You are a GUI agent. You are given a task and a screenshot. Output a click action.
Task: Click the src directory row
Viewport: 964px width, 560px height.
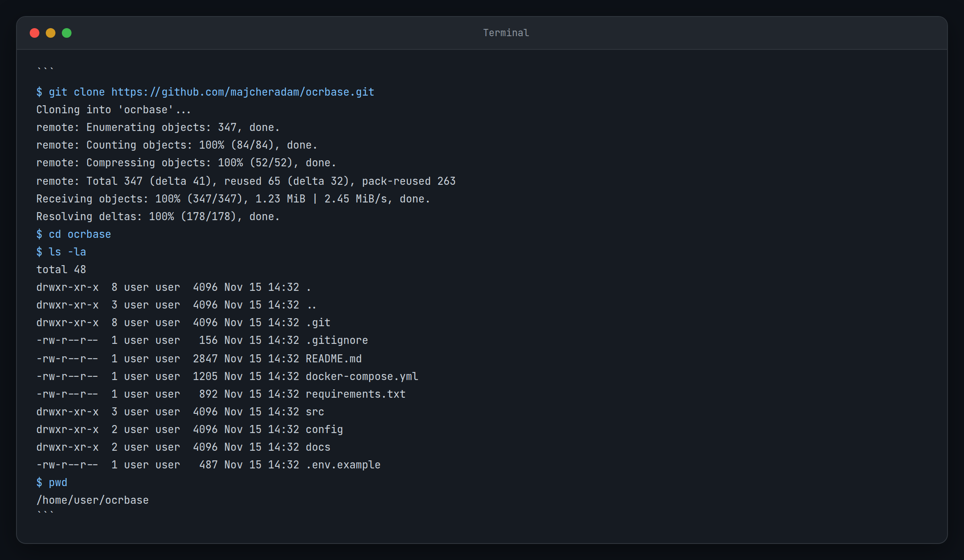click(x=180, y=412)
